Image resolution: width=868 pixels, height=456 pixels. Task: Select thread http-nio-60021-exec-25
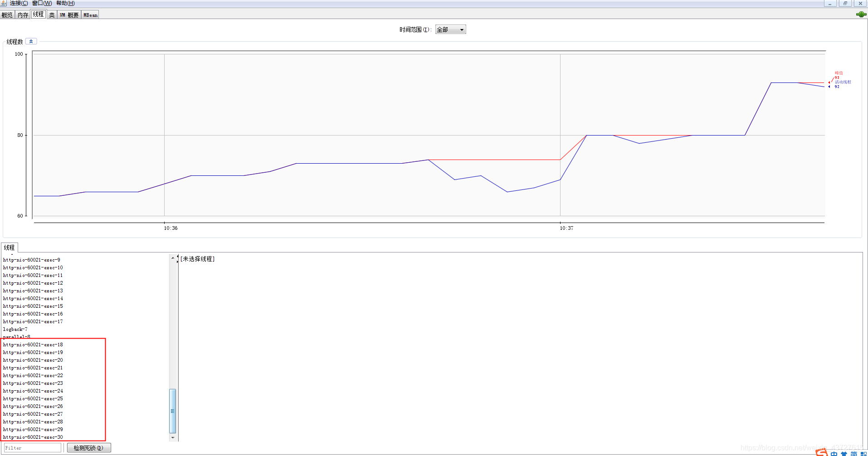tap(33, 399)
